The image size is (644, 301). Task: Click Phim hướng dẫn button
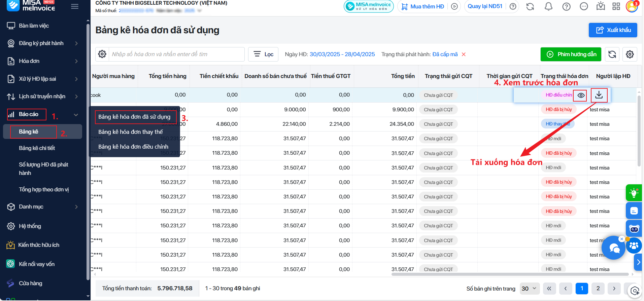click(571, 54)
